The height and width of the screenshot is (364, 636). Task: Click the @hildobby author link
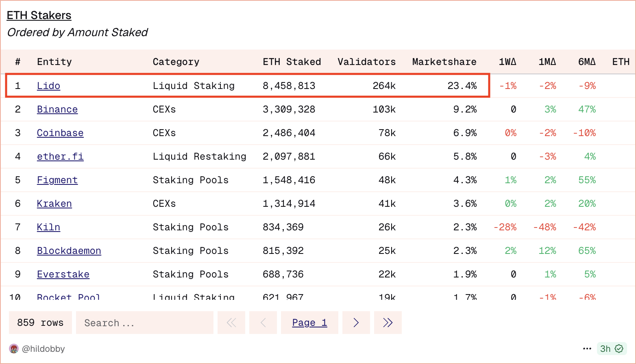pyautogui.click(x=43, y=349)
